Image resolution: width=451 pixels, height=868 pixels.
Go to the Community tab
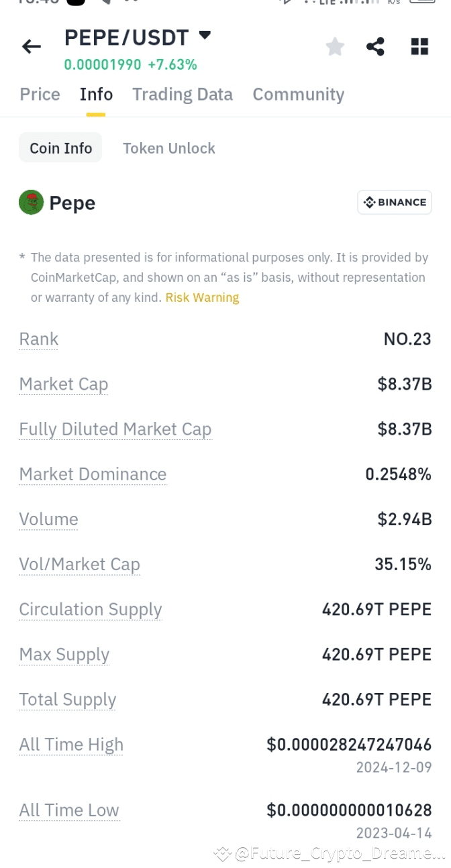(298, 95)
